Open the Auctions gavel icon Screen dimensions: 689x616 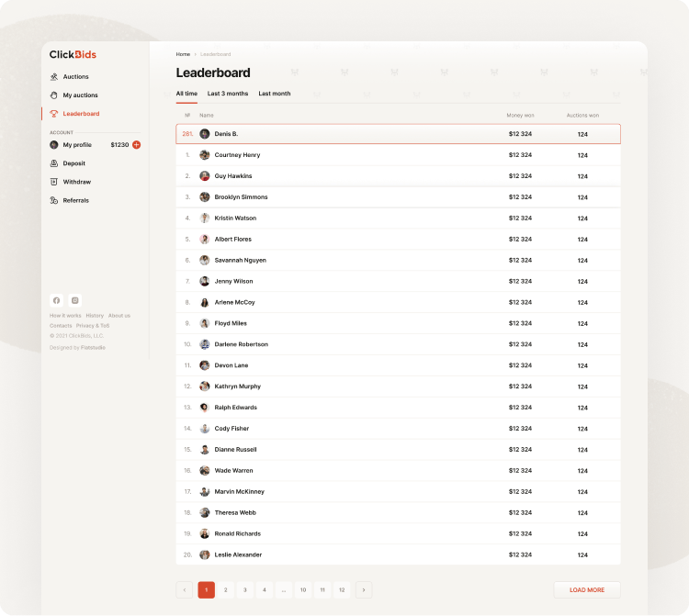pos(54,77)
